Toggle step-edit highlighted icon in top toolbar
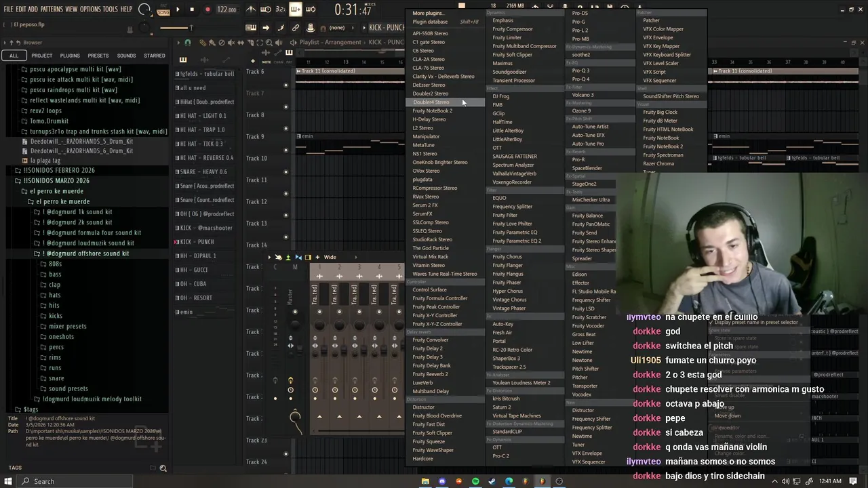Screen dimensions: 868x488 tap(296, 9)
